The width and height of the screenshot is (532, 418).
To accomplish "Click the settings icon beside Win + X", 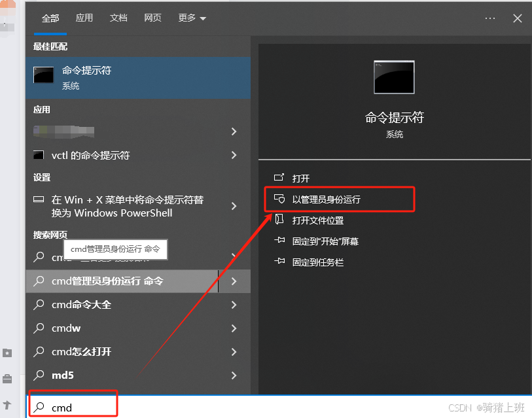I will click(39, 199).
